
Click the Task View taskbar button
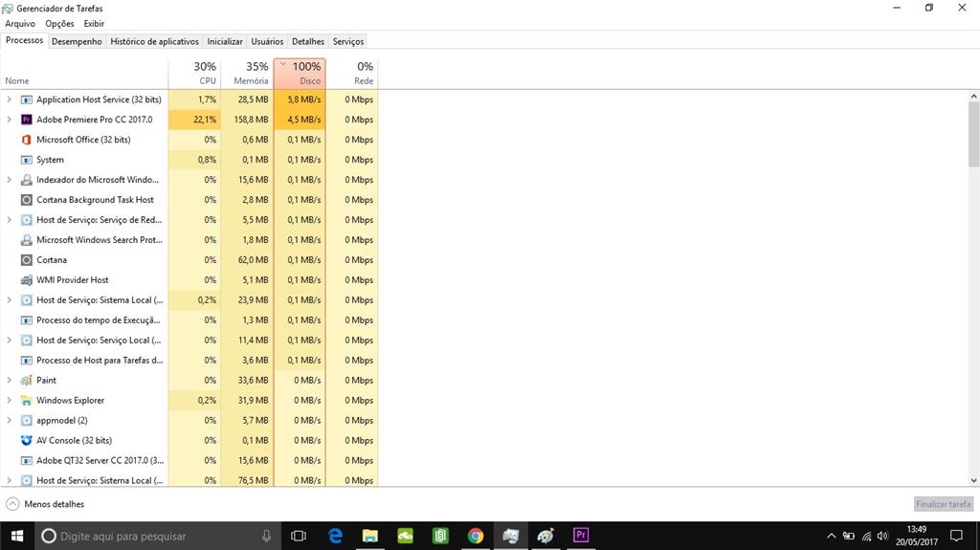(x=299, y=536)
